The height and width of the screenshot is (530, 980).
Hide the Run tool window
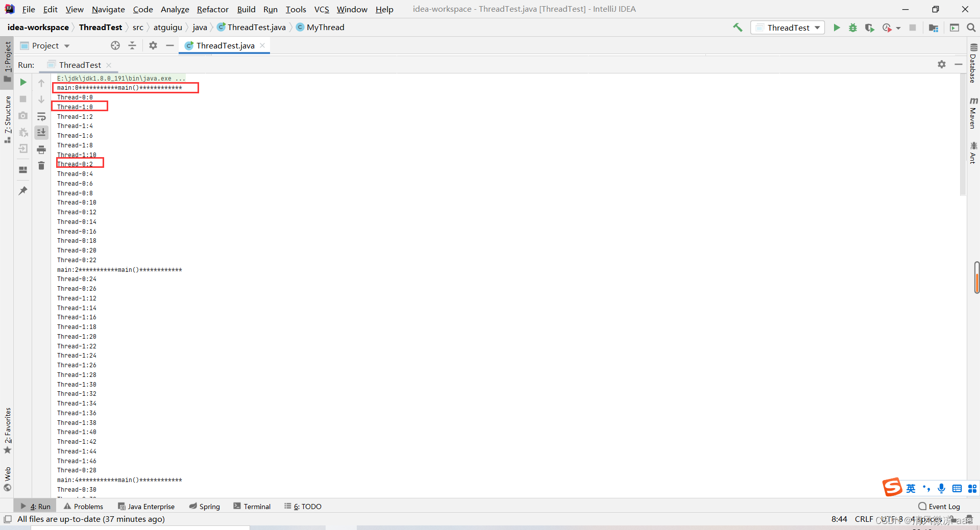[959, 64]
